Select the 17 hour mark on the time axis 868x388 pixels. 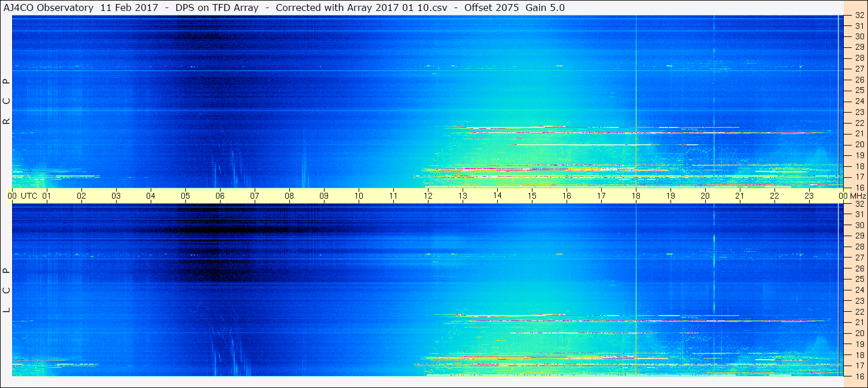click(x=601, y=196)
